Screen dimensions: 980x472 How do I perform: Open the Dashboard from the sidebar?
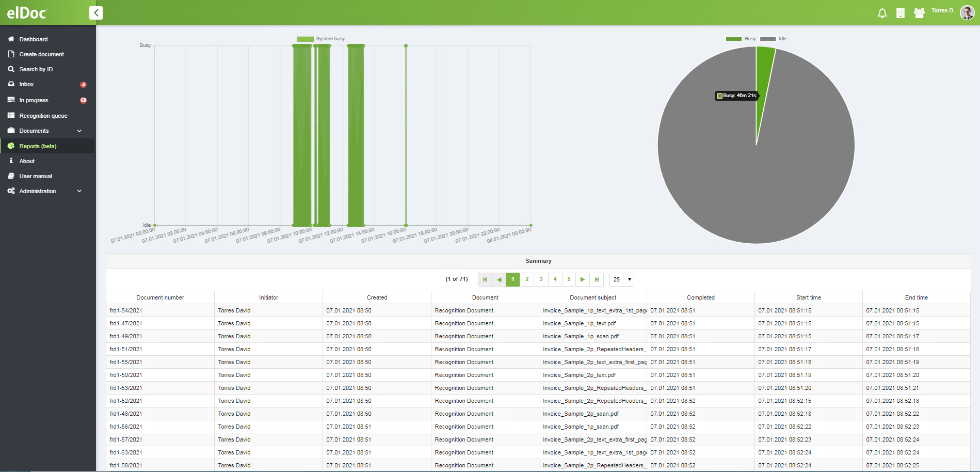pyautogui.click(x=34, y=39)
